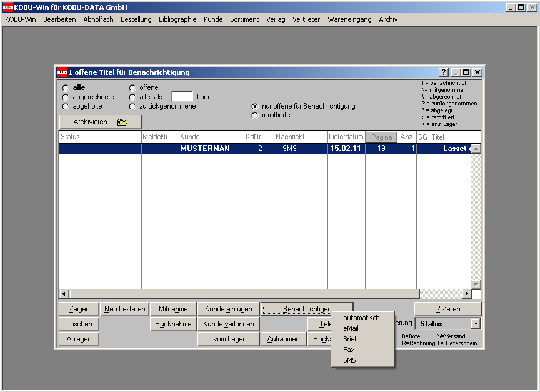Choose 'Fax' from the notification popup

point(363,350)
